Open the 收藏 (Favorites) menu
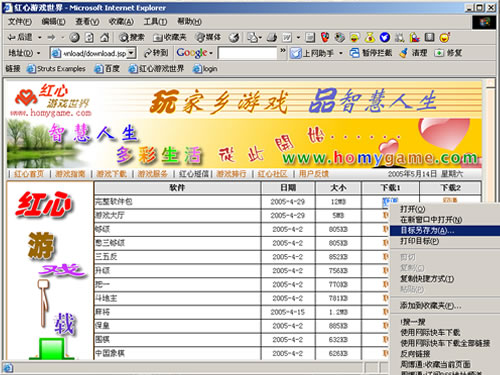The image size is (500, 375). 121,22
